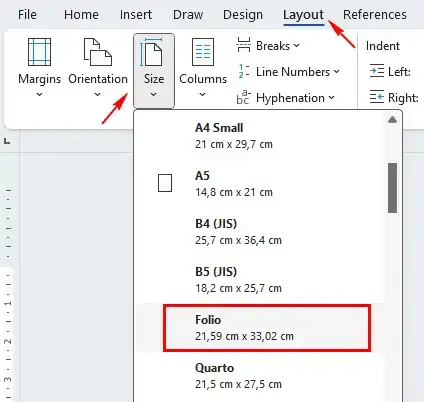This screenshot has height=402, width=424.
Task: Collapse the Size dropdown chevron
Action: [153, 94]
